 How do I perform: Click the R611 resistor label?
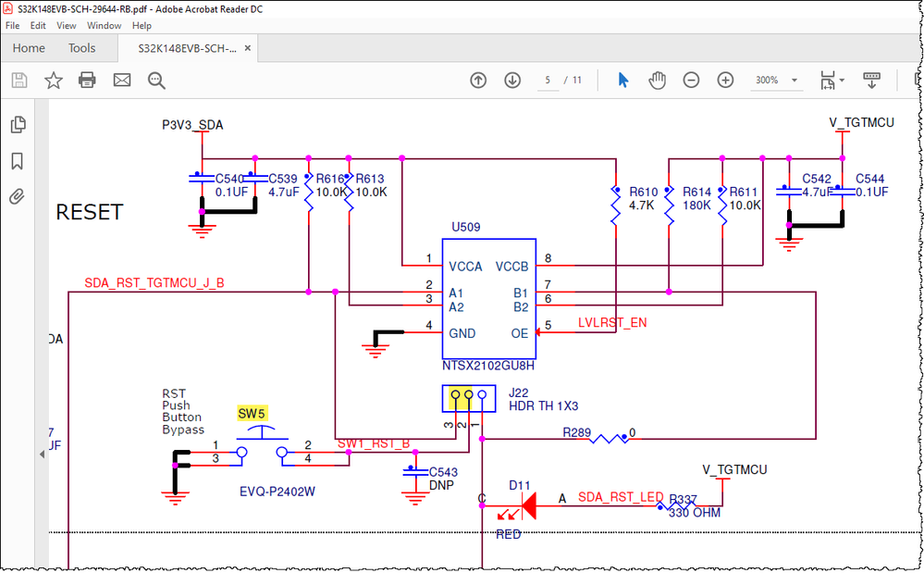pyautogui.click(x=744, y=193)
